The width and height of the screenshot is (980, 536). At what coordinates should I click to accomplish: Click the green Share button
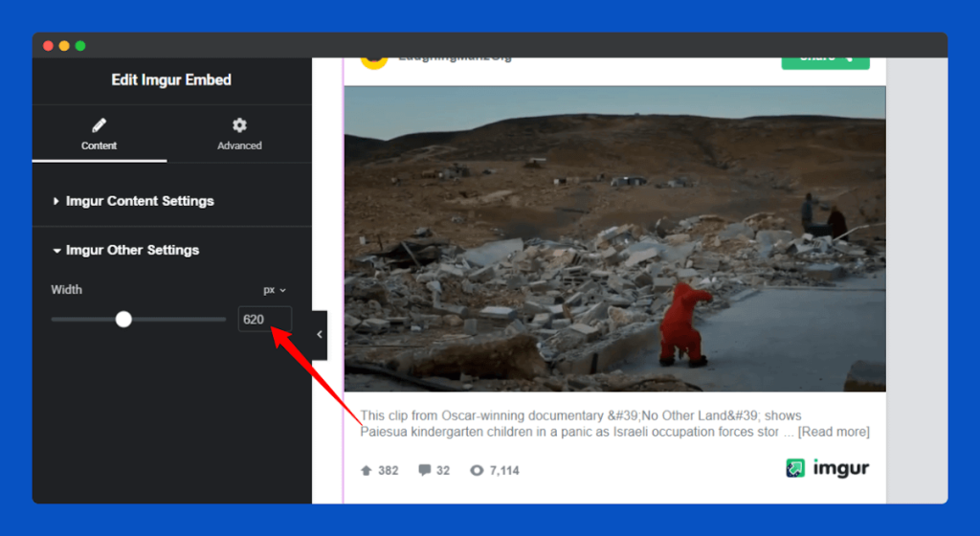click(x=825, y=62)
